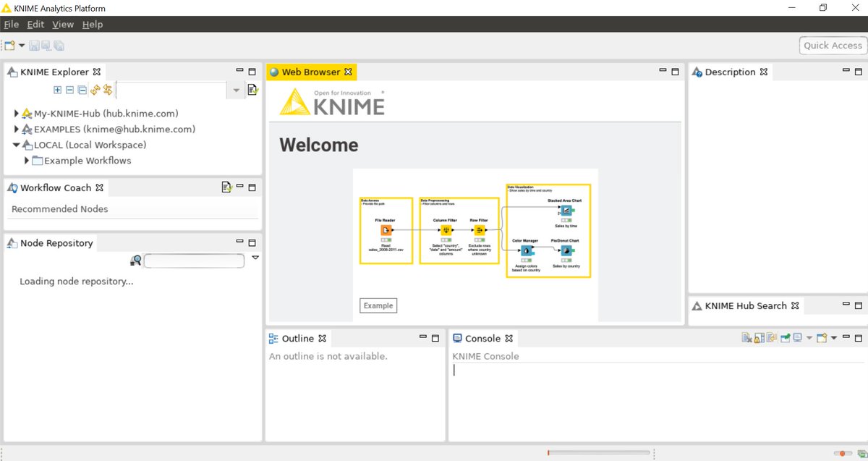Open the File menu
868x461 pixels.
click(11, 24)
